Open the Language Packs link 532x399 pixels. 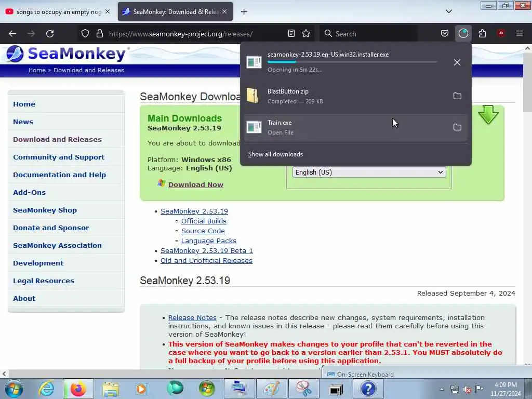pos(209,241)
